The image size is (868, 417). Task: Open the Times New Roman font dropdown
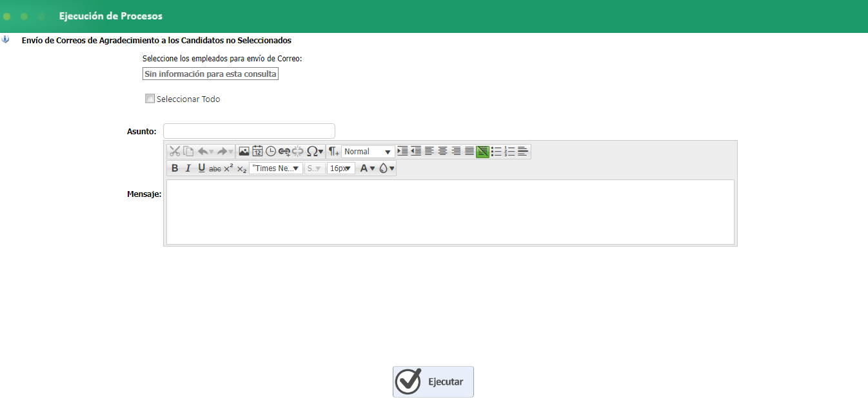tap(276, 168)
